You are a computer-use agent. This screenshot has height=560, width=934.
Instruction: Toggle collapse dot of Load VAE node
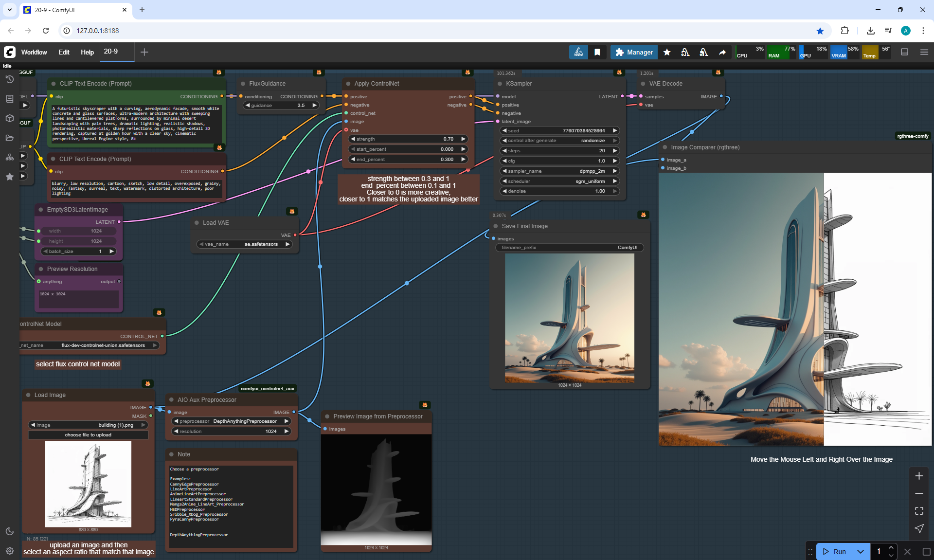[197, 223]
